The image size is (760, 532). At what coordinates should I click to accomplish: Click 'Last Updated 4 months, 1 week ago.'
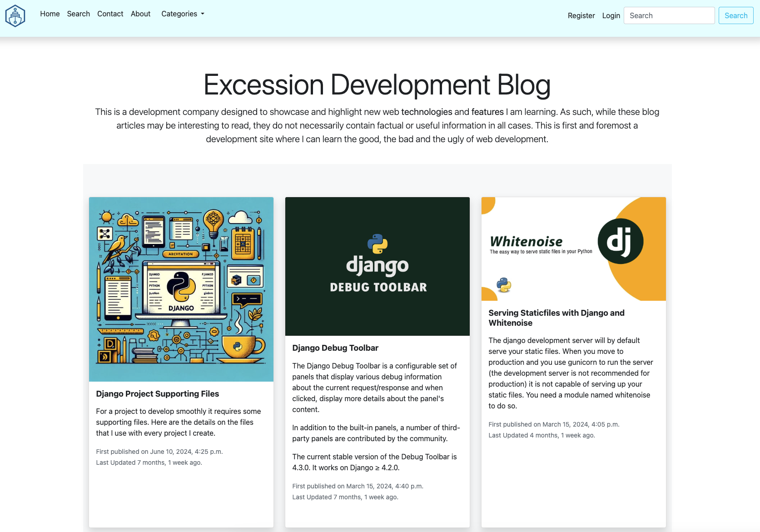point(542,435)
